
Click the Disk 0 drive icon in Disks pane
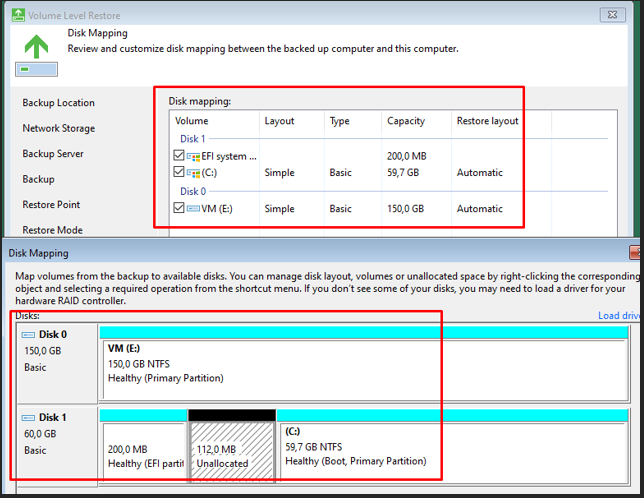(28, 335)
